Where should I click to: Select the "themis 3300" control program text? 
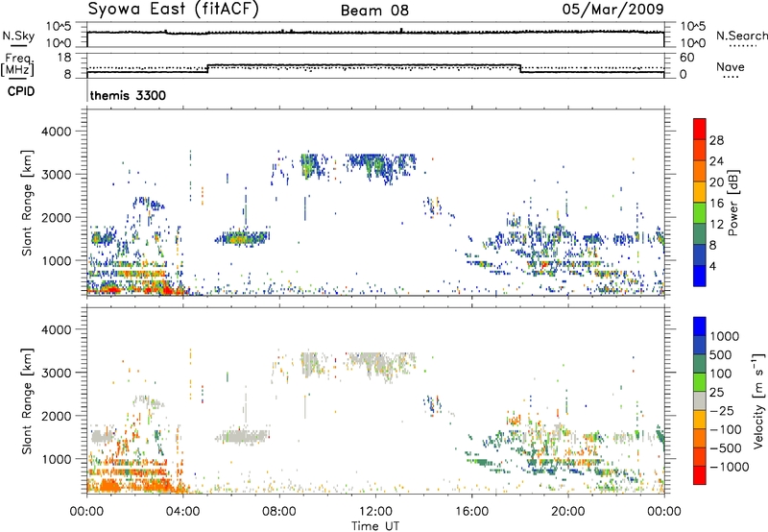coord(128,95)
